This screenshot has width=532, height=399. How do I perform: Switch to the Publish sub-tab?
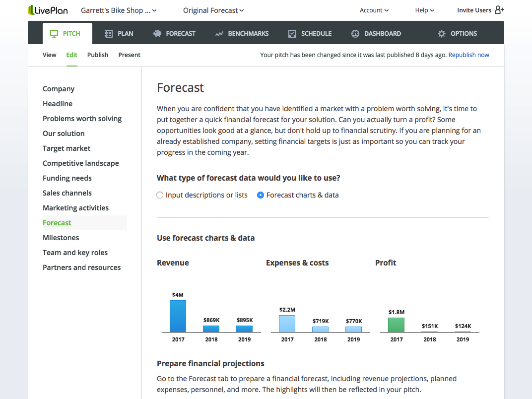(98, 55)
